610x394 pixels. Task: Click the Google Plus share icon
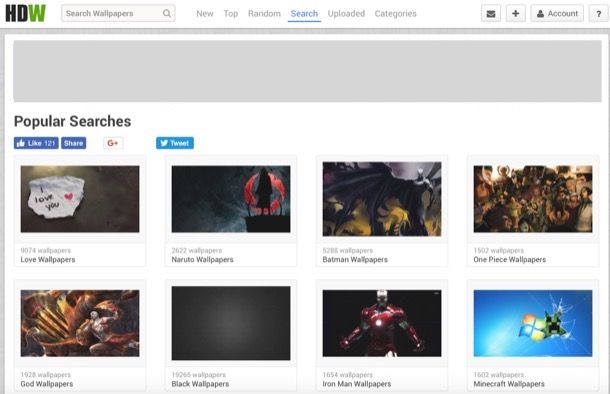pyautogui.click(x=113, y=143)
